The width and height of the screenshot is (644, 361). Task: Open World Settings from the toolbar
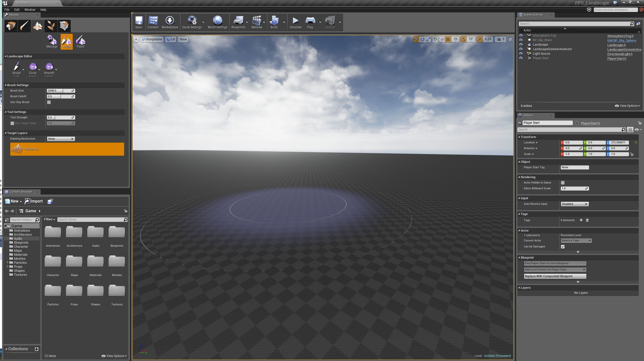[x=217, y=22]
